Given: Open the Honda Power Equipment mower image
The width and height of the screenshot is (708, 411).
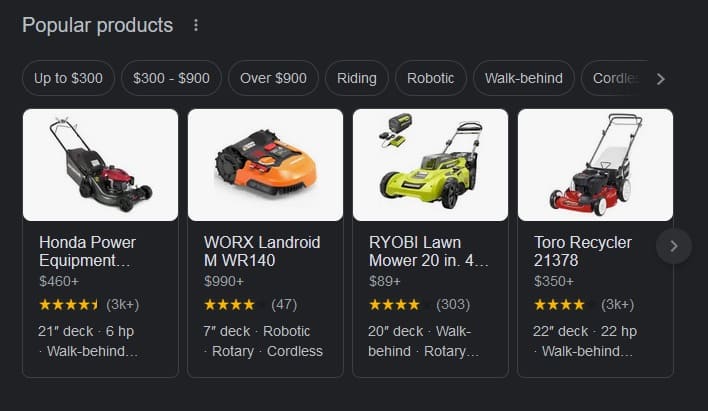Looking at the screenshot, I should pyautogui.click(x=100, y=165).
